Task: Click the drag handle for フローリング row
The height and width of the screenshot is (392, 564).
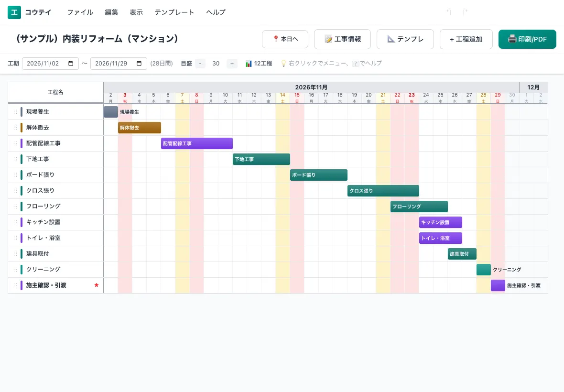Action: coord(15,207)
